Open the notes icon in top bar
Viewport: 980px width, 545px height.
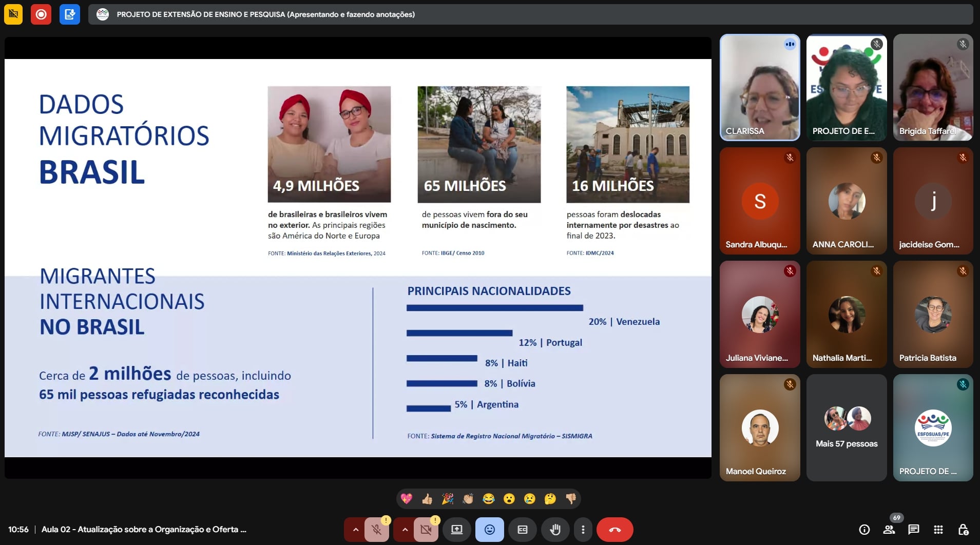click(70, 14)
